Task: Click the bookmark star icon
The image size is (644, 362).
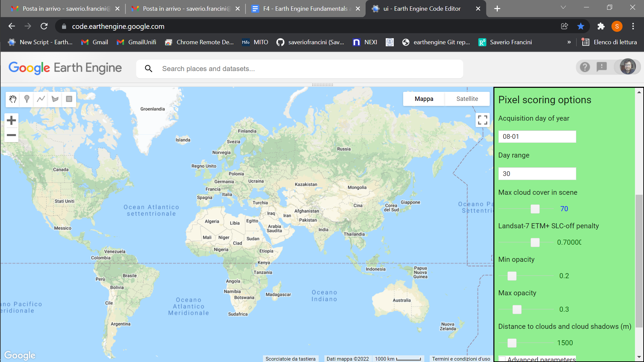Action: 581,26
